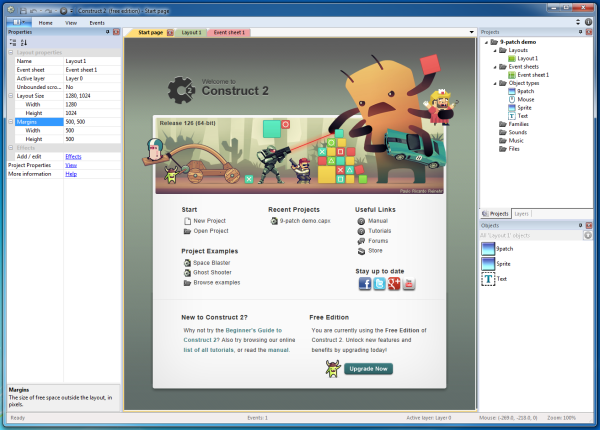This screenshot has width=600, height=430.
Task: Click the Categorized view icon in Properties
Action: [13, 42]
